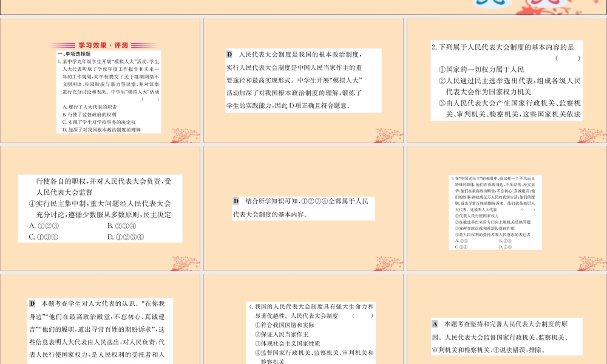Click statement ②保证人民当家作主
Screen dimensions: 607x364
pyautogui.click(x=282, y=334)
